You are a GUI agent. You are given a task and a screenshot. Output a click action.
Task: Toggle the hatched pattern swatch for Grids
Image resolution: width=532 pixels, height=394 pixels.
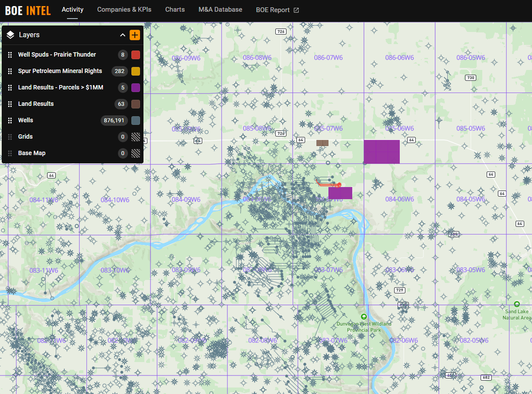coord(135,137)
